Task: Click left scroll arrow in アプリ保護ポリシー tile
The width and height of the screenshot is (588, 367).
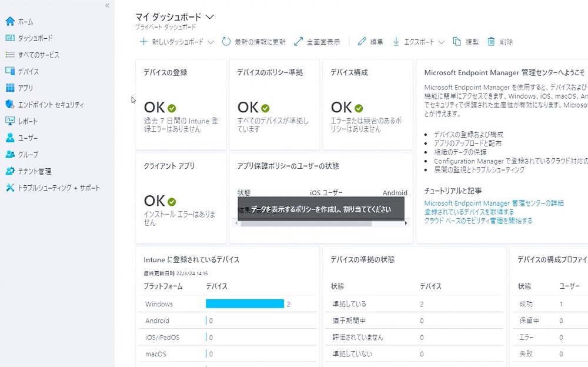Action: pos(236,223)
